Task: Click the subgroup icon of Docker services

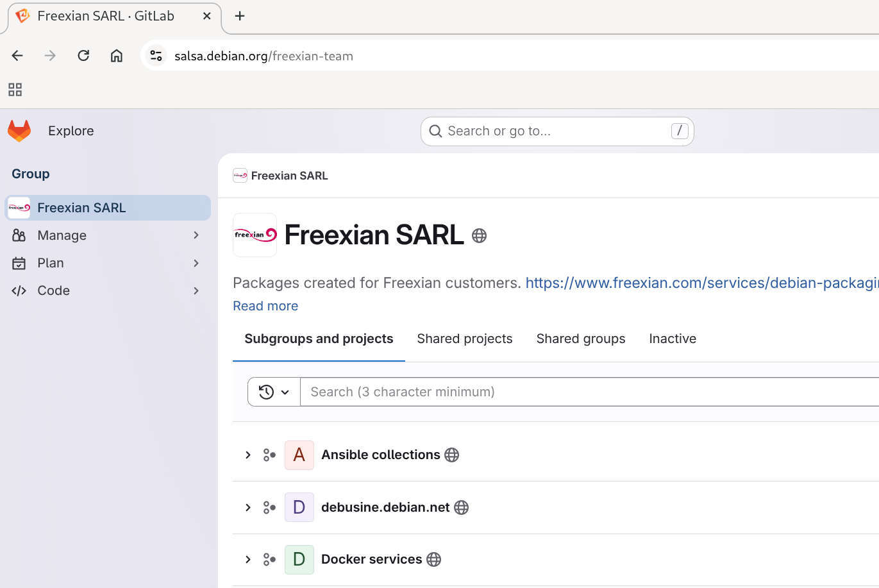Action: (269, 560)
